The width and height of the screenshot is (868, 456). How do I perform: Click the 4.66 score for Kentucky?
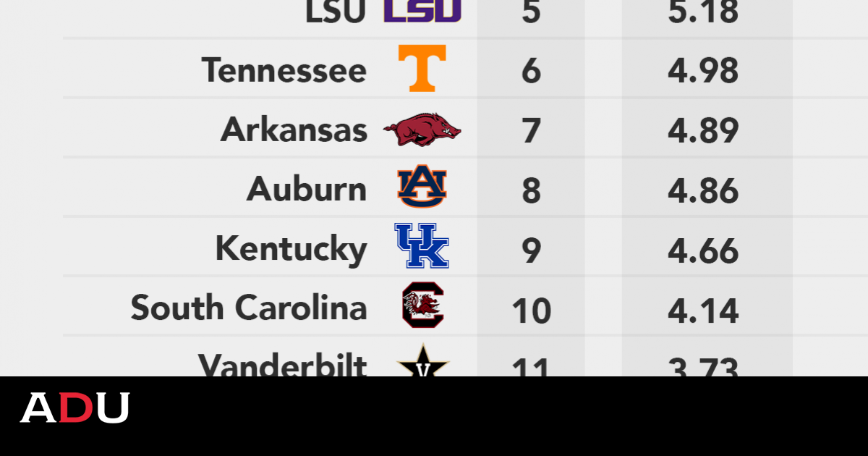703,250
